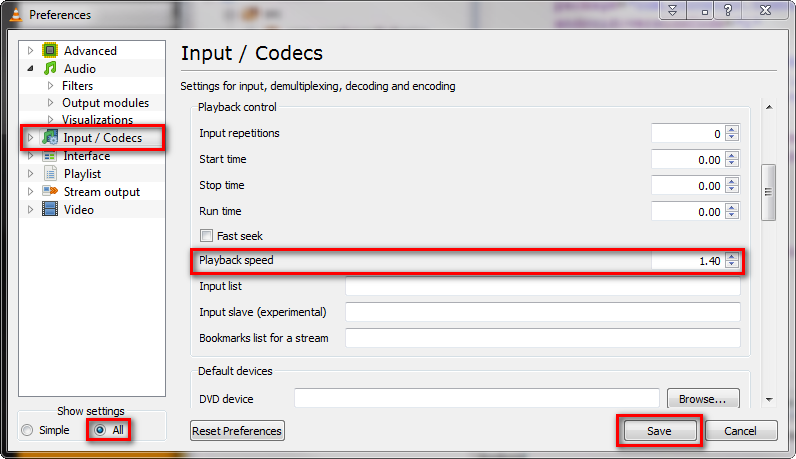The height and width of the screenshot is (459, 796).
Task: Click the Reset Preferences button
Action: 237,431
